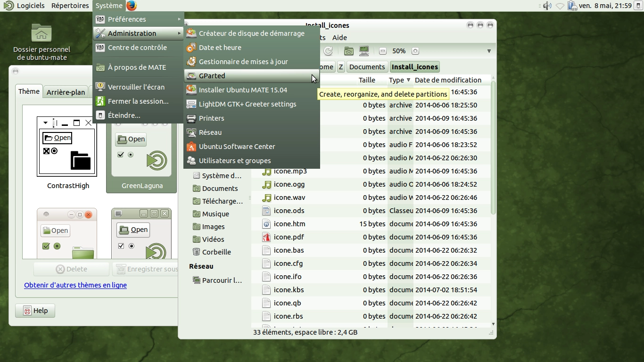Click the battery indicator in the panel
The height and width of the screenshot is (362, 644).
point(572,6)
